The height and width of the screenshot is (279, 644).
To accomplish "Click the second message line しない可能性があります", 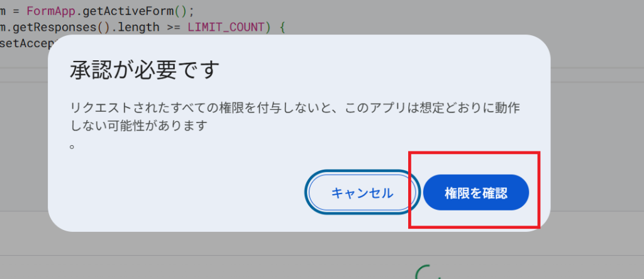I will (138, 126).
